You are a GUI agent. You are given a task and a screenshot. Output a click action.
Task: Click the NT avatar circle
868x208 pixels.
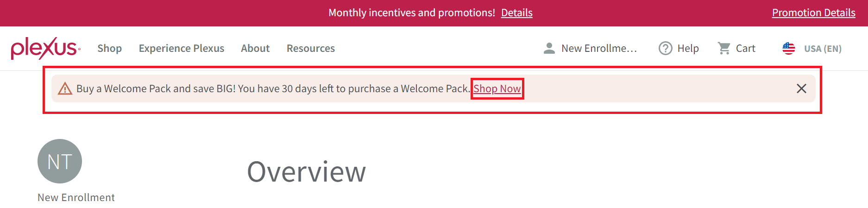(60, 161)
